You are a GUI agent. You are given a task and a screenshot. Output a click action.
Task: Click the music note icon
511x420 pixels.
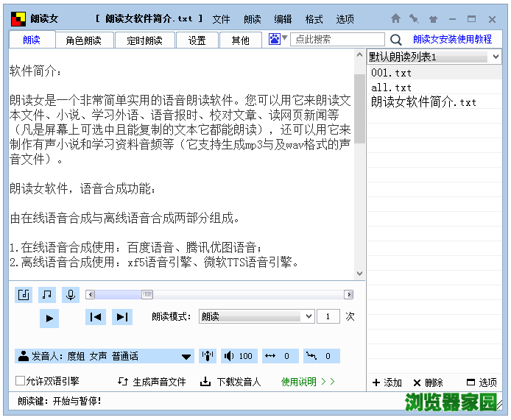pos(47,295)
